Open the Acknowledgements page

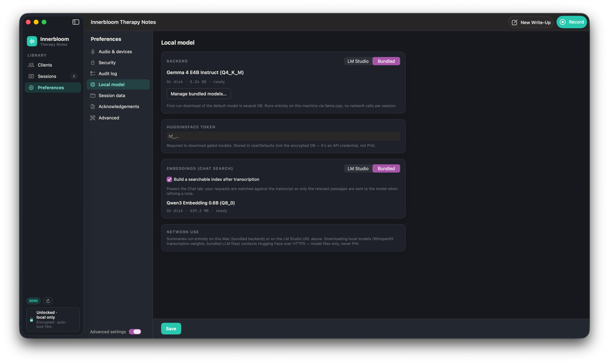[x=118, y=106]
